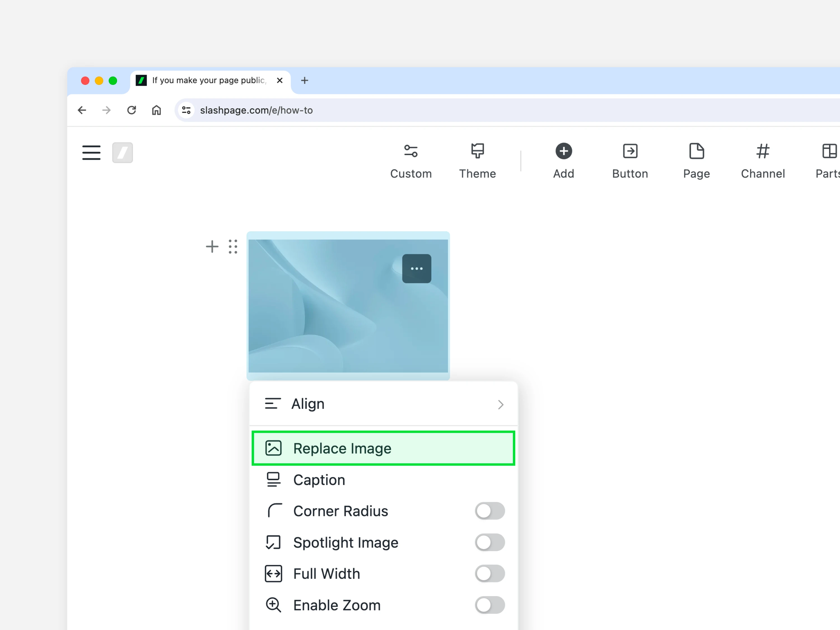Click the Full Width arrows icon

273,573
